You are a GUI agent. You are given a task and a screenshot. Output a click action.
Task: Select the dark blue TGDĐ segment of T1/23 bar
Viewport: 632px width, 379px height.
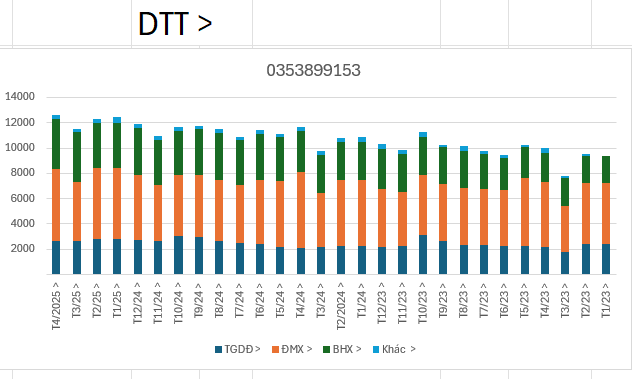pos(606,259)
